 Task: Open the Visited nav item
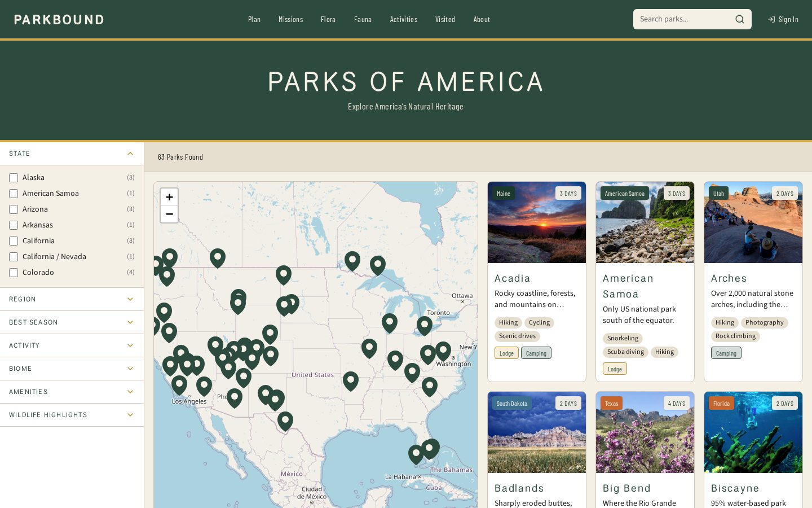pyautogui.click(x=445, y=19)
